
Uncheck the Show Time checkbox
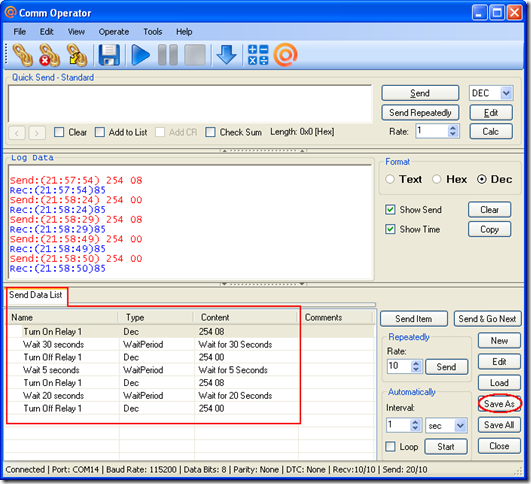[x=390, y=229]
